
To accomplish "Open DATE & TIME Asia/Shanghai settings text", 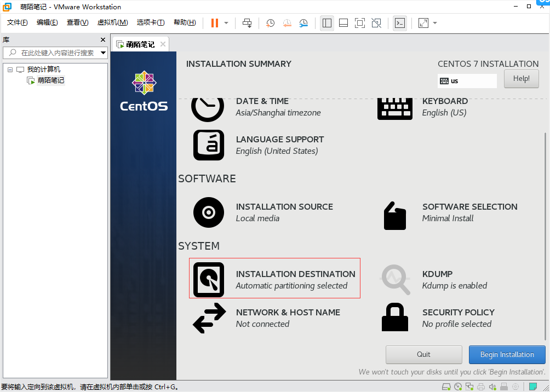I will pyautogui.click(x=278, y=113).
